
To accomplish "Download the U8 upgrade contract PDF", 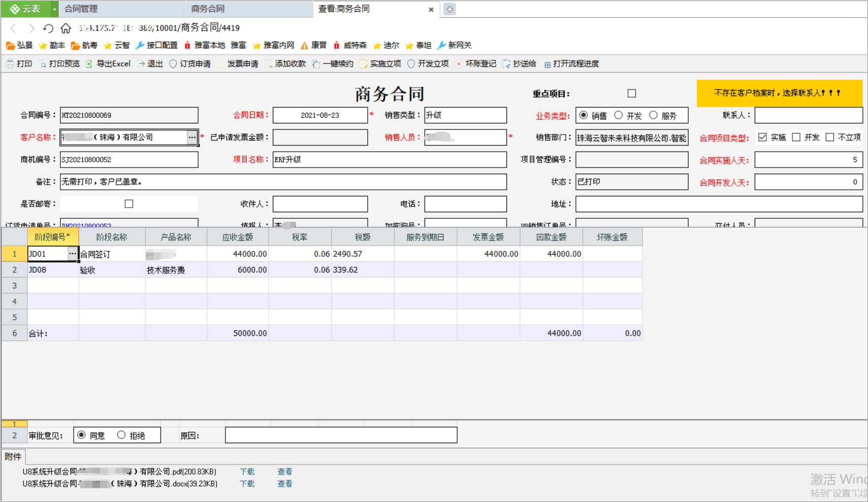I will (x=247, y=472).
